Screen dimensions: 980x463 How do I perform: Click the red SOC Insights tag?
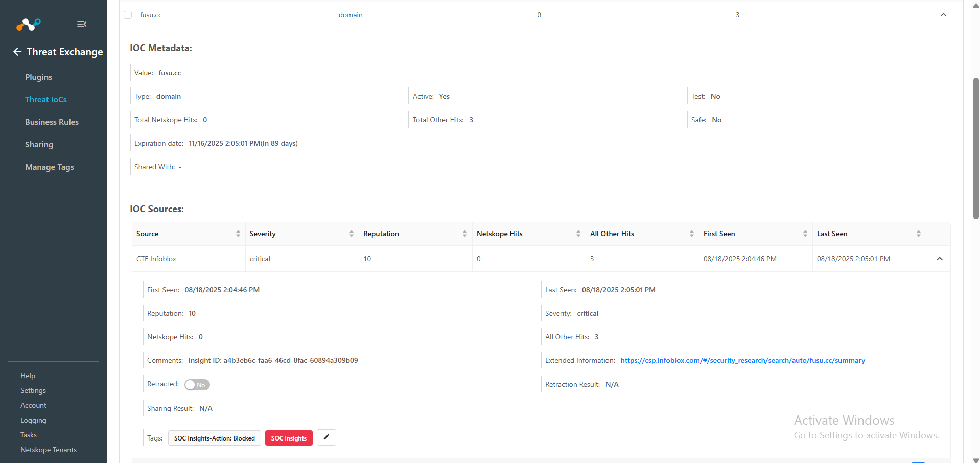point(289,438)
